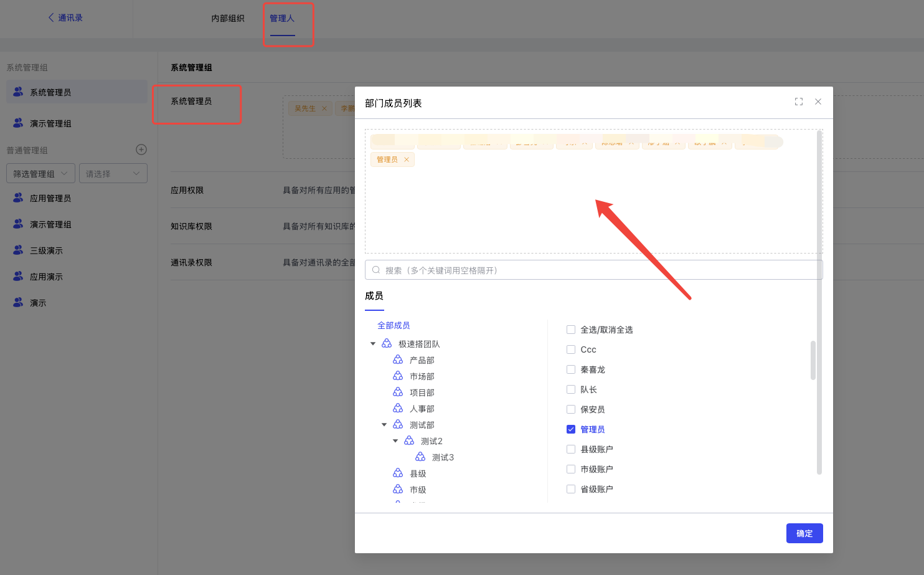Collapse the 测试部 tree node arrow
This screenshot has width=924, height=575.
tap(384, 425)
